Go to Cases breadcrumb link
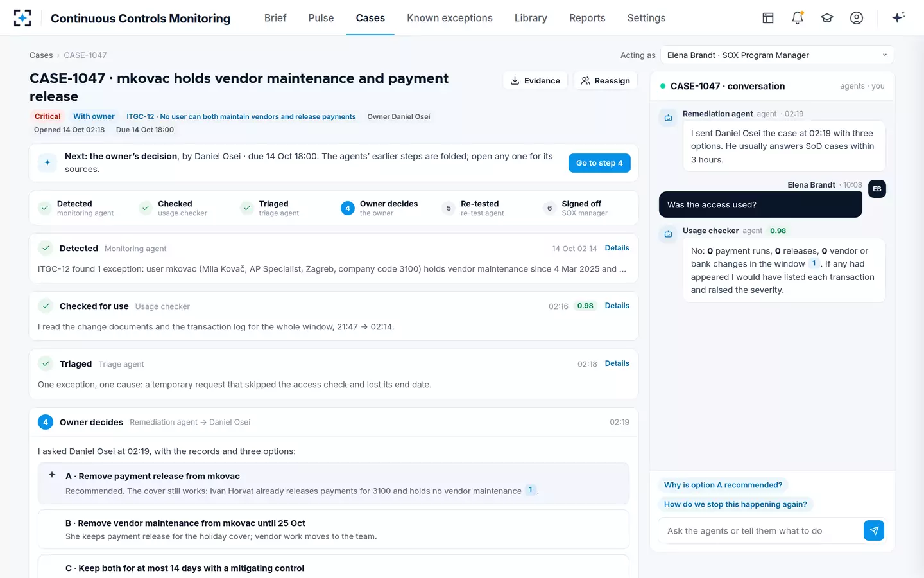 point(41,55)
